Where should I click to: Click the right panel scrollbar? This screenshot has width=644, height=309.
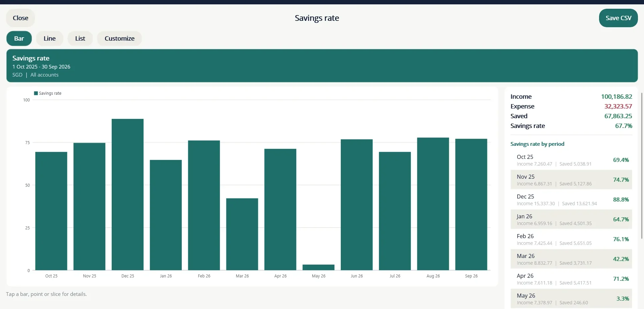click(642, 166)
